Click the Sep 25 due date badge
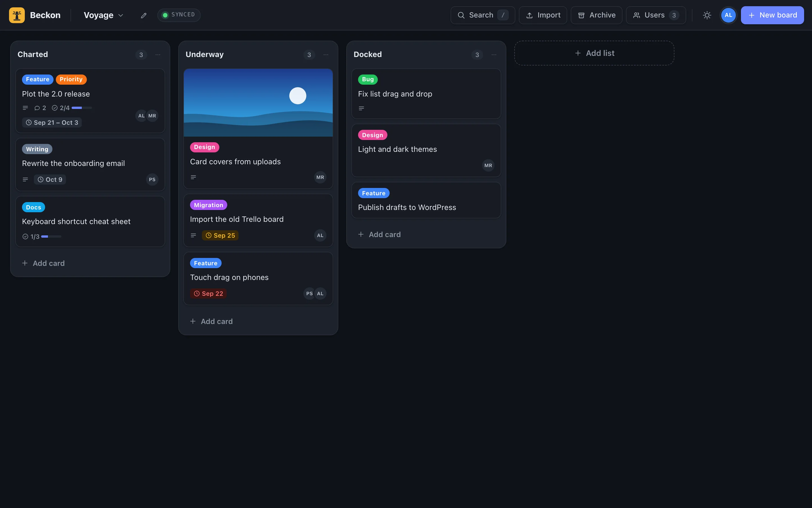The image size is (812, 508). coord(220,236)
